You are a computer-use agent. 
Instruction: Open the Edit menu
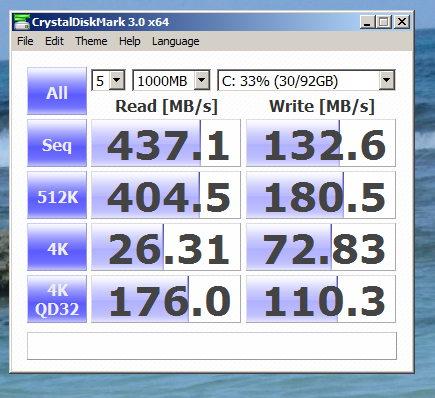pos(54,41)
